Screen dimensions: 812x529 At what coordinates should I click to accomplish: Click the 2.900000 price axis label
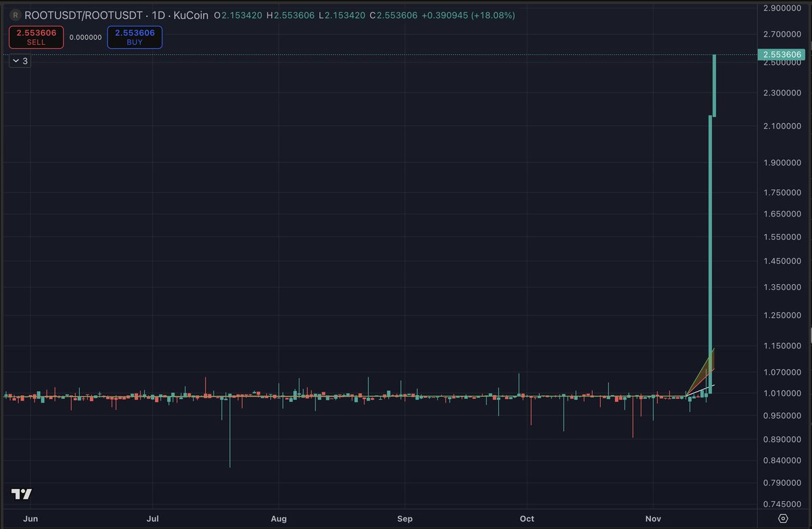click(782, 8)
